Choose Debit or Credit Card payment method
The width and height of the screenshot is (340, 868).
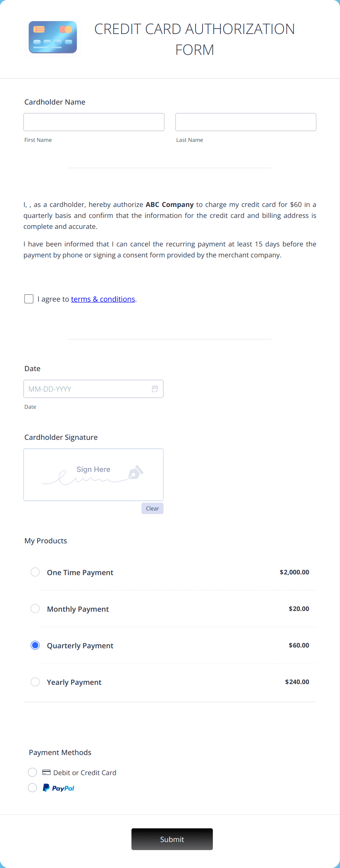(33, 772)
